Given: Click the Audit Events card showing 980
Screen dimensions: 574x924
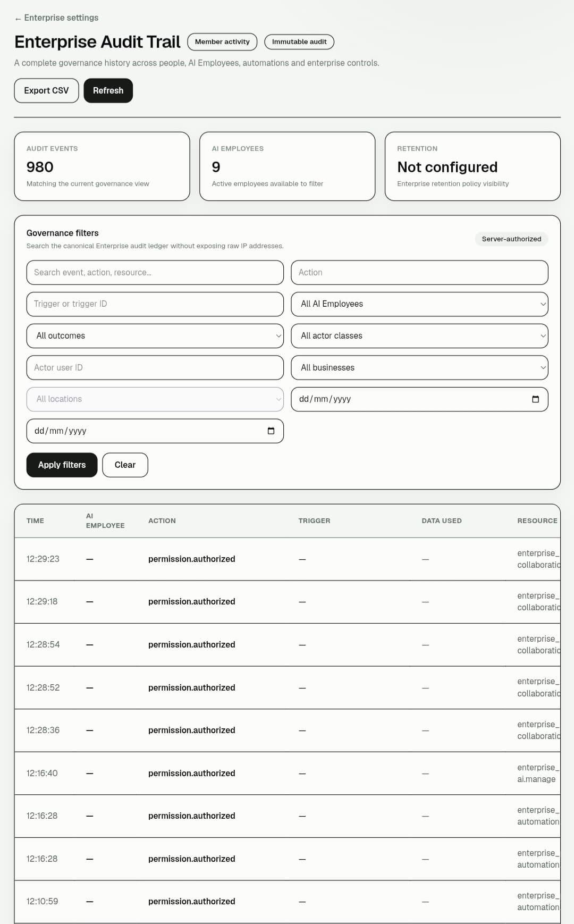Looking at the screenshot, I should pos(102,166).
